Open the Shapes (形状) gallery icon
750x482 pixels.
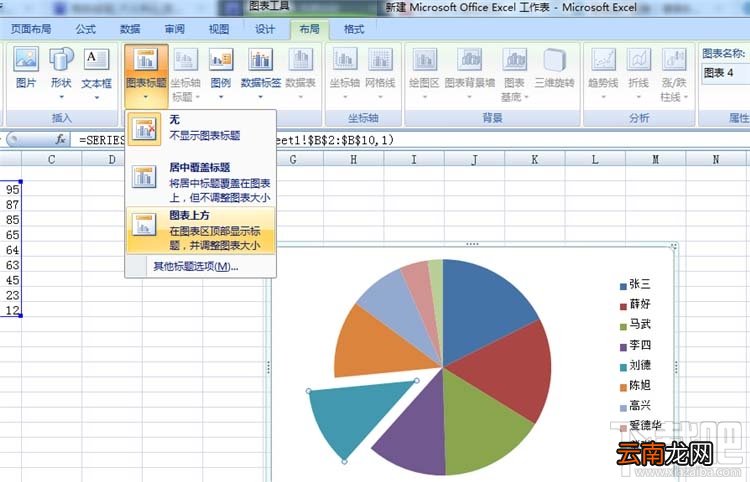61,59
